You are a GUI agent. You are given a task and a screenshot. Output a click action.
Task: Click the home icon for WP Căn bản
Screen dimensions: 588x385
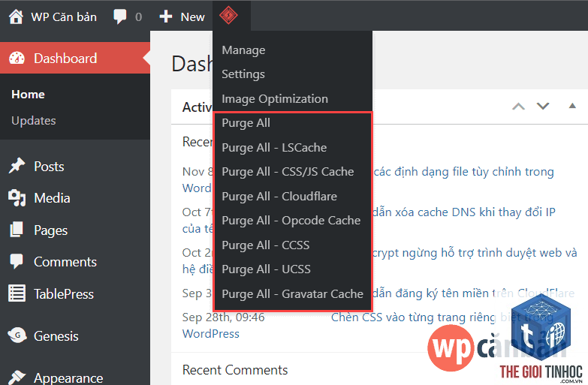[x=16, y=17]
